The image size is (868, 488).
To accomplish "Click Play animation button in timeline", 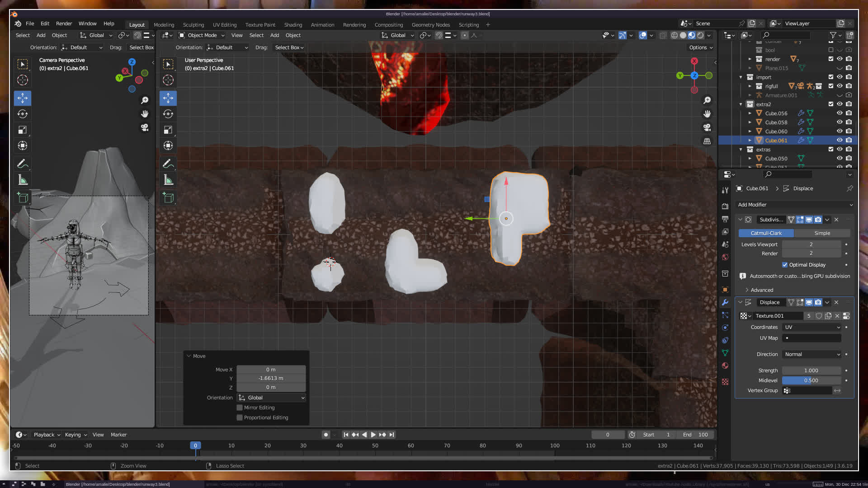I will 373,435.
